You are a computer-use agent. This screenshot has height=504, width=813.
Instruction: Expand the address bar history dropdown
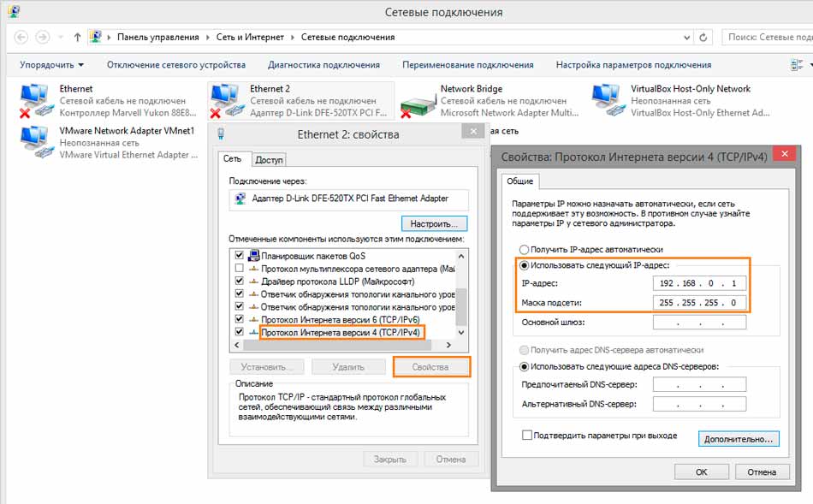[686, 38]
